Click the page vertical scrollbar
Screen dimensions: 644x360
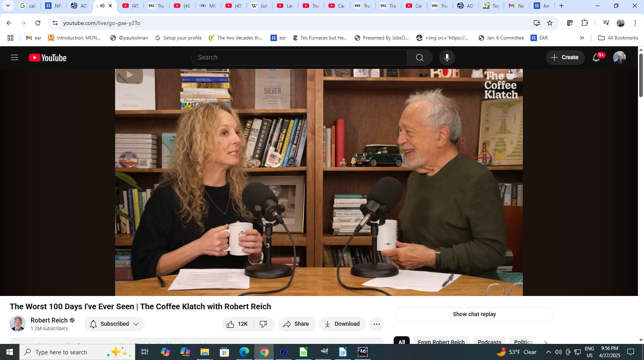tap(641, 77)
